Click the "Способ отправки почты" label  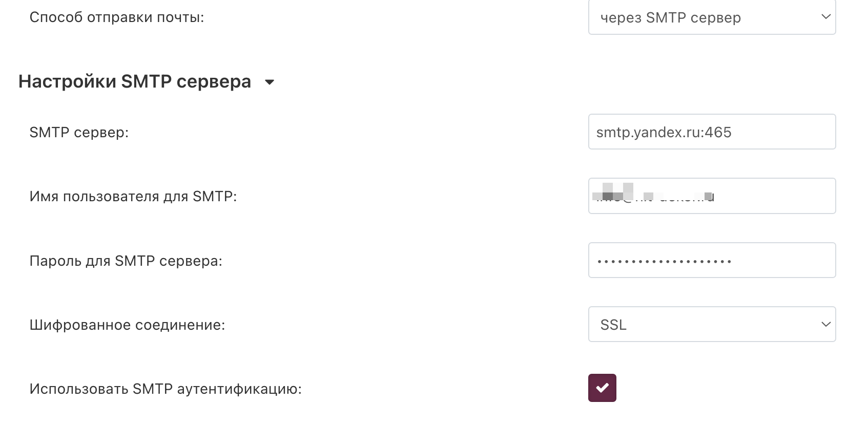pyautogui.click(x=117, y=17)
